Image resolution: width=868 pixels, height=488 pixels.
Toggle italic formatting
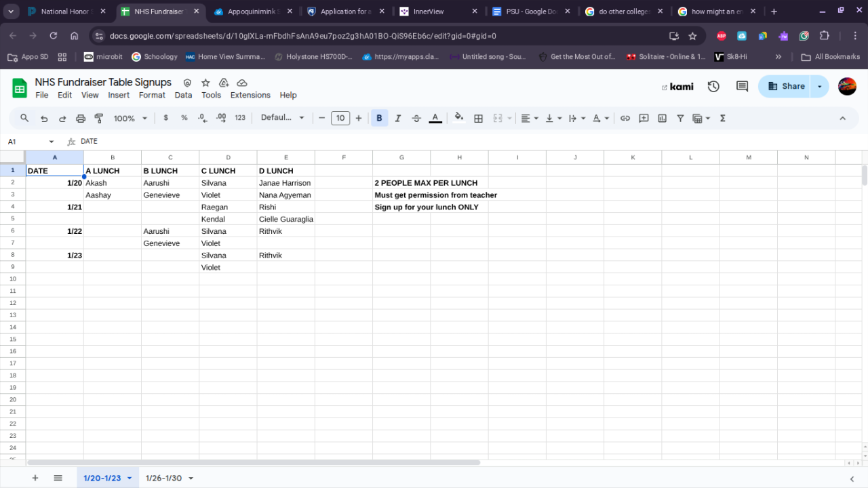(x=398, y=118)
